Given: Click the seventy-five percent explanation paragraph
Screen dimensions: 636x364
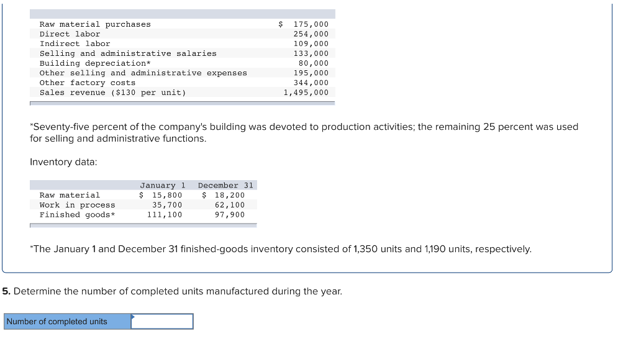Looking at the screenshot, I should coord(304,132).
